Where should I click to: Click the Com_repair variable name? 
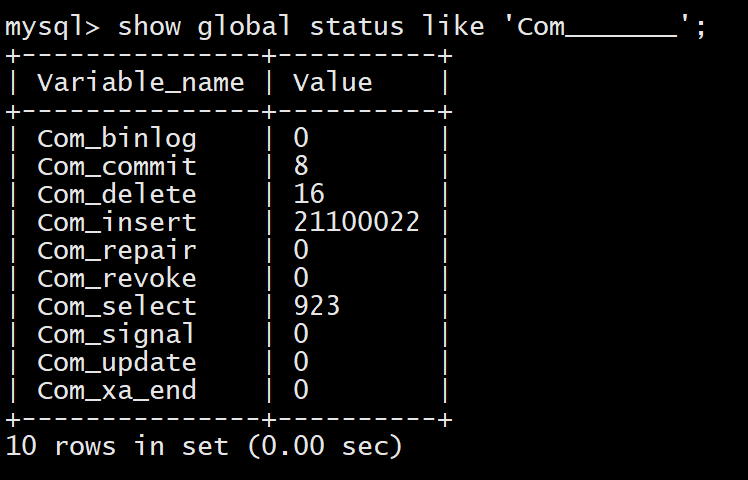117,250
